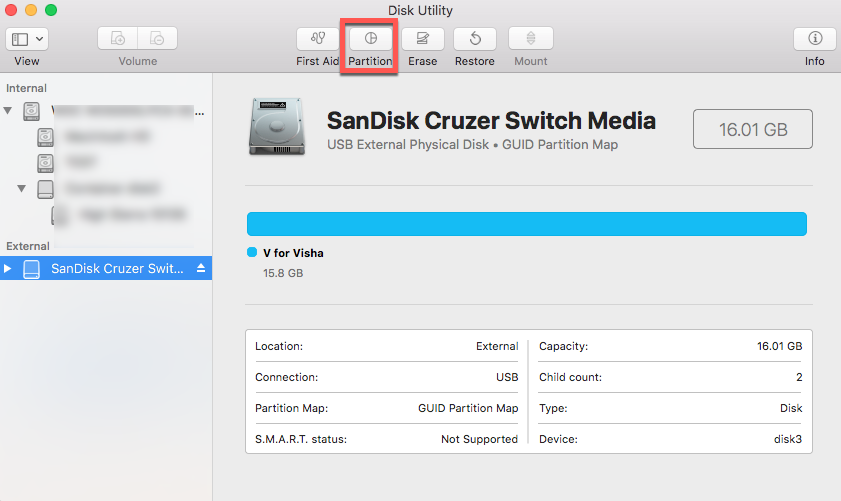Close the Disk Utility window

point(11,10)
